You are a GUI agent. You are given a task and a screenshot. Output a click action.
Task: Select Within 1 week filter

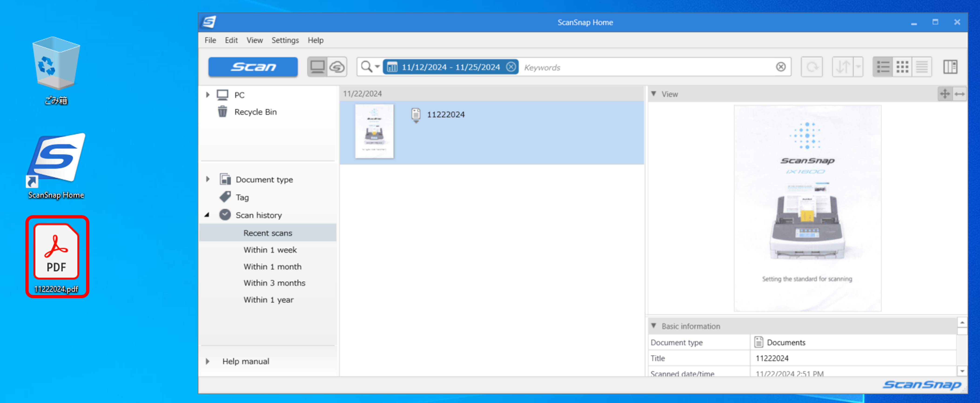(270, 250)
